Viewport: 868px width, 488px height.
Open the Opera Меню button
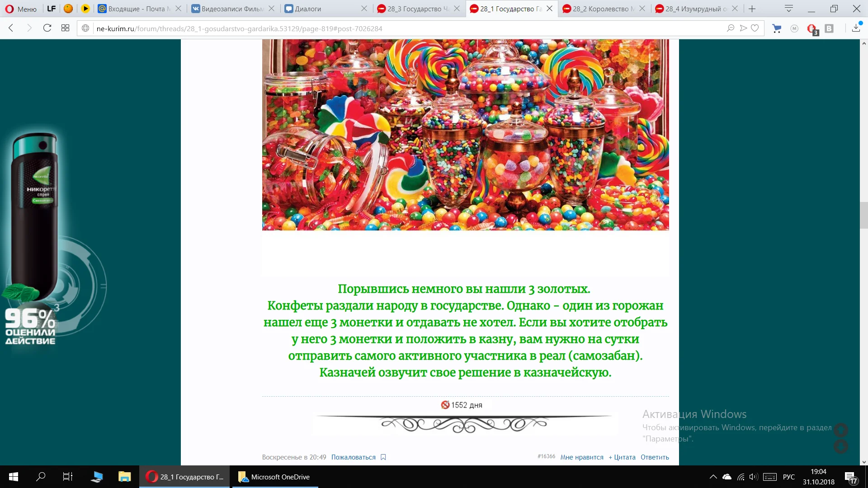[21, 9]
